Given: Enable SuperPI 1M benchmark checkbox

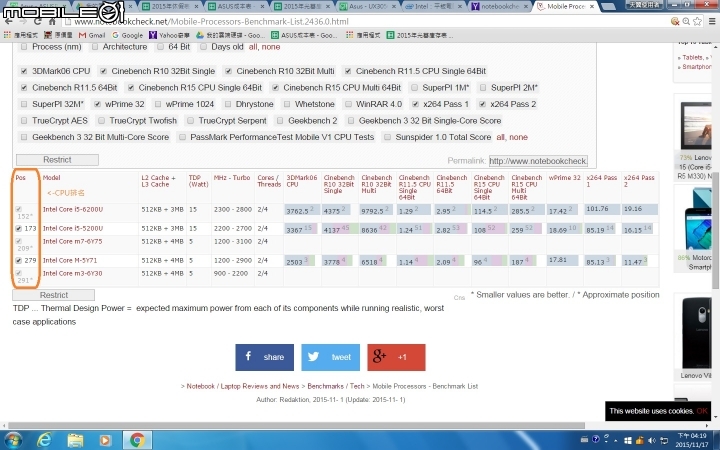Looking at the screenshot, I should 414,88.
